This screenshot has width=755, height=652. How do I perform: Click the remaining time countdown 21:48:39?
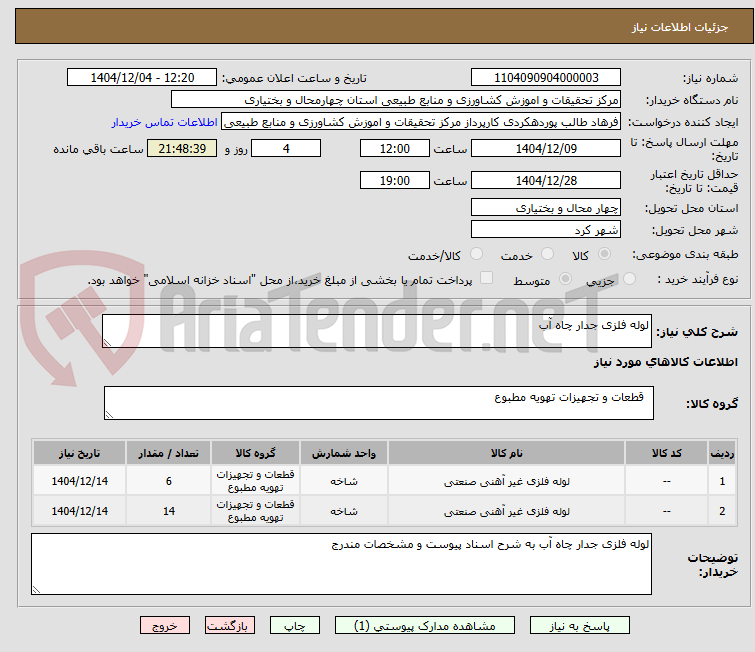(x=182, y=148)
